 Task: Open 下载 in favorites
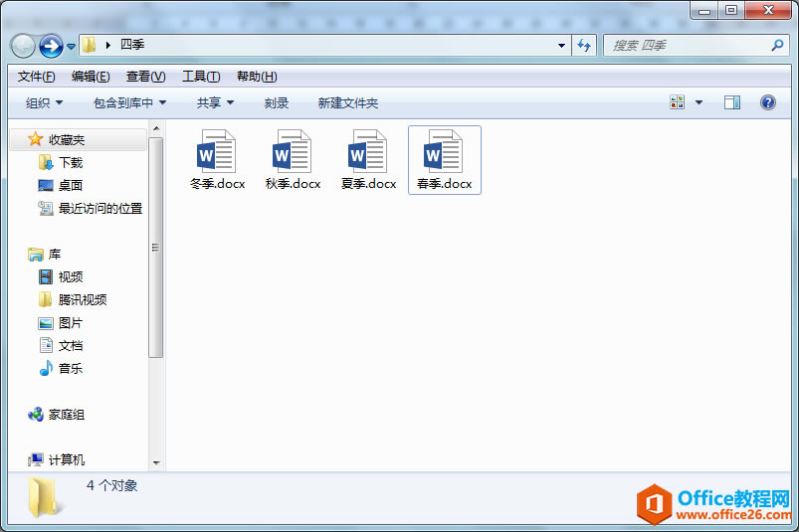coord(71,162)
